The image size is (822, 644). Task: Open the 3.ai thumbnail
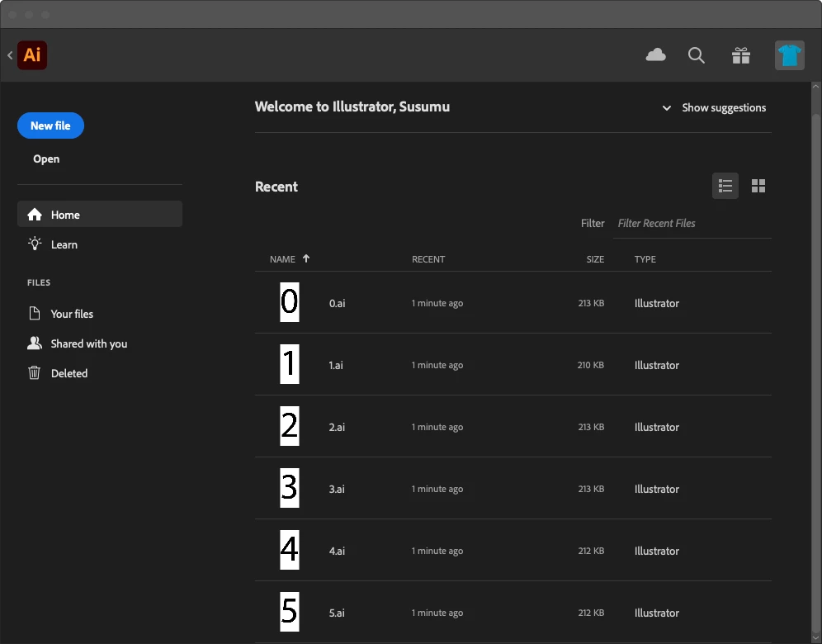(290, 488)
